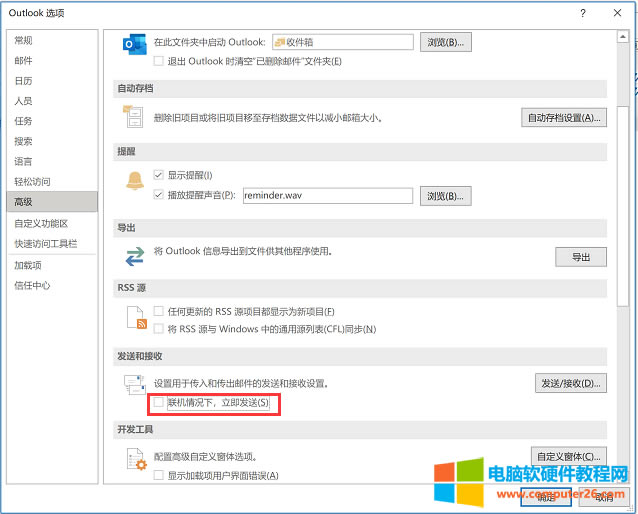Click the 导出 button
The width and height of the screenshot is (638, 514).
[x=581, y=257]
